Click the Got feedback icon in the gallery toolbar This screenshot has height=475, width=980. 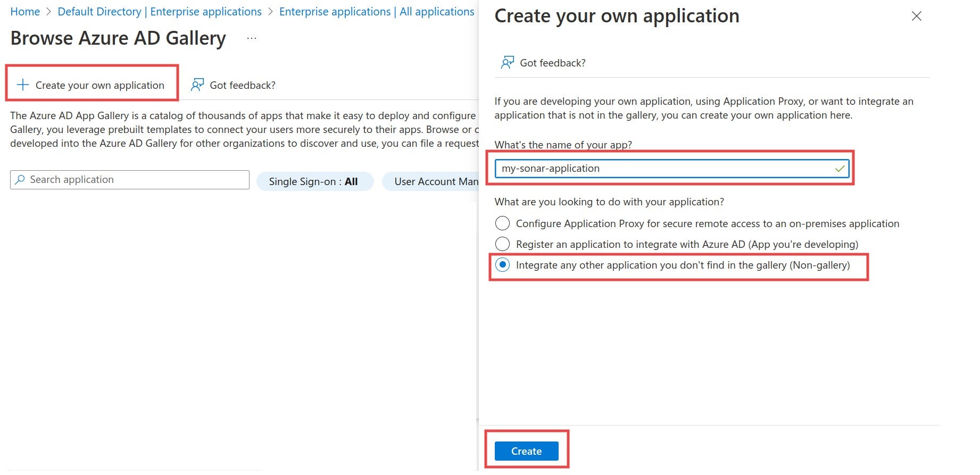click(197, 85)
